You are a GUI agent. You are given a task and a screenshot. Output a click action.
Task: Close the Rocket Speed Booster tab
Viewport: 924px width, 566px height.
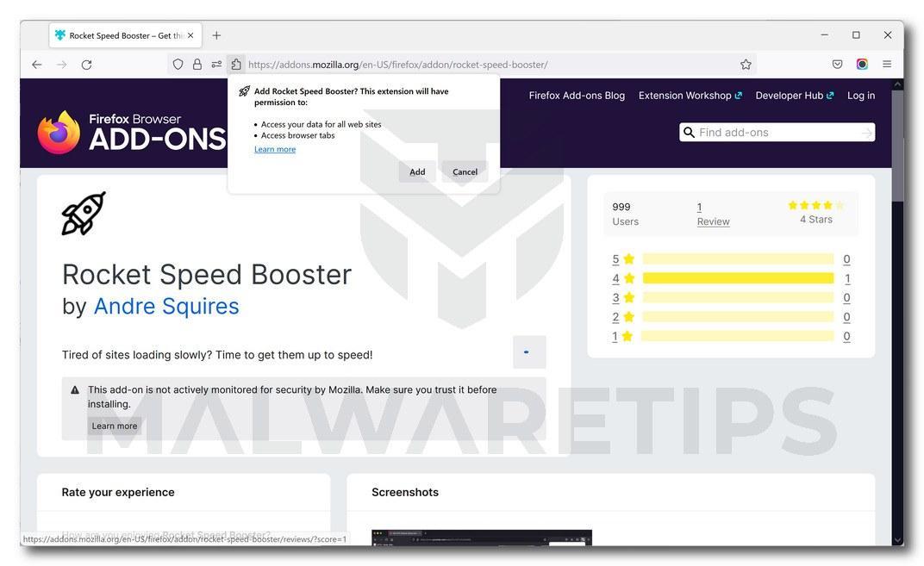coord(190,35)
